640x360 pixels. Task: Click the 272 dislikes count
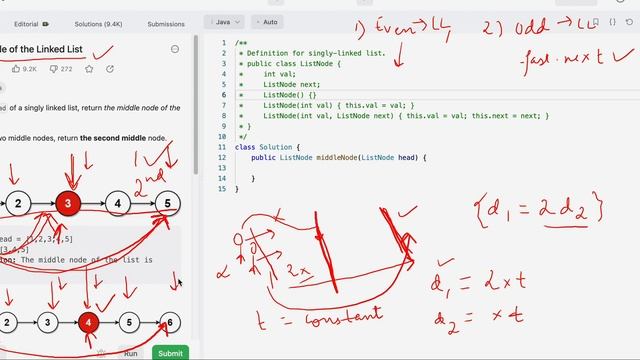[x=66, y=69]
